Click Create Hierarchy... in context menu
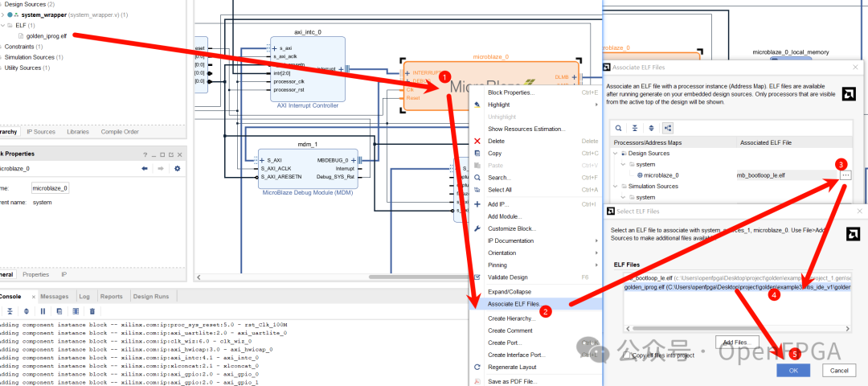Image resolution: width=868 pixels, height=386 pixels. [x=535, y=318]
